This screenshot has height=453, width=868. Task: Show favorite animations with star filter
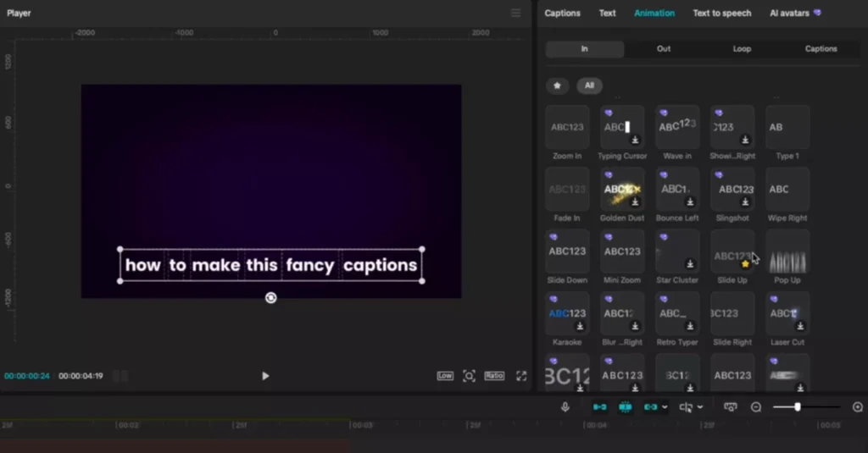tap(557, 86)
